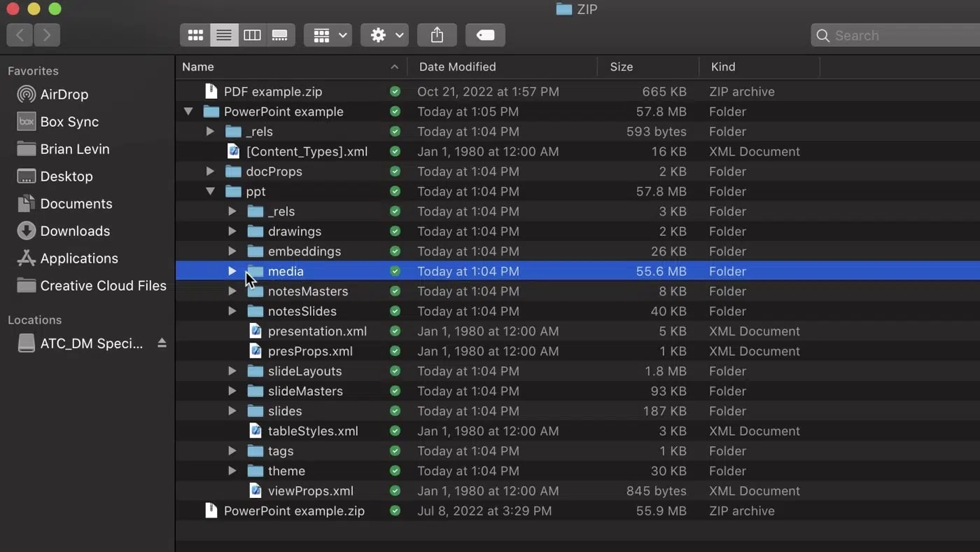Eject the ATC_DM drive
The image size is (980, 552).
[162, 343]
